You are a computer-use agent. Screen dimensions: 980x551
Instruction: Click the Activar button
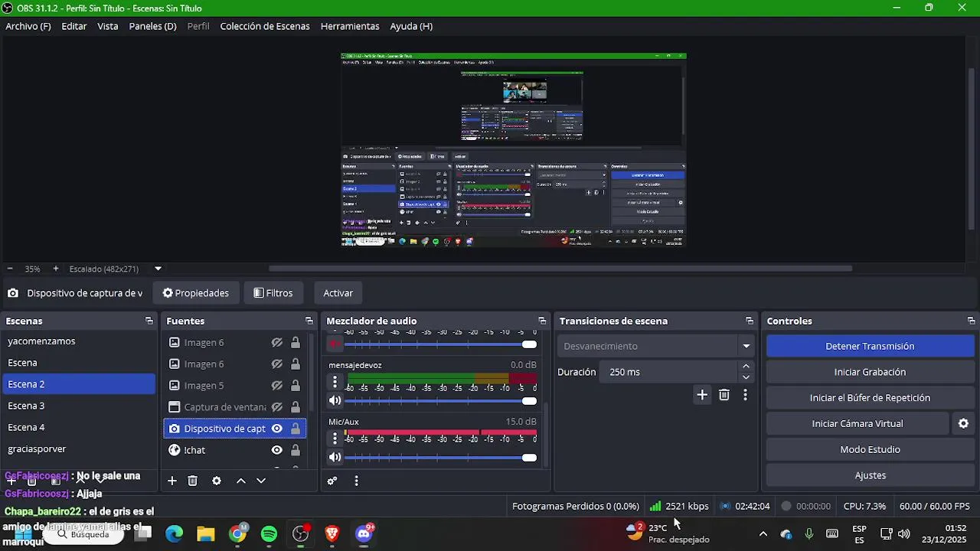coord(338,293)
